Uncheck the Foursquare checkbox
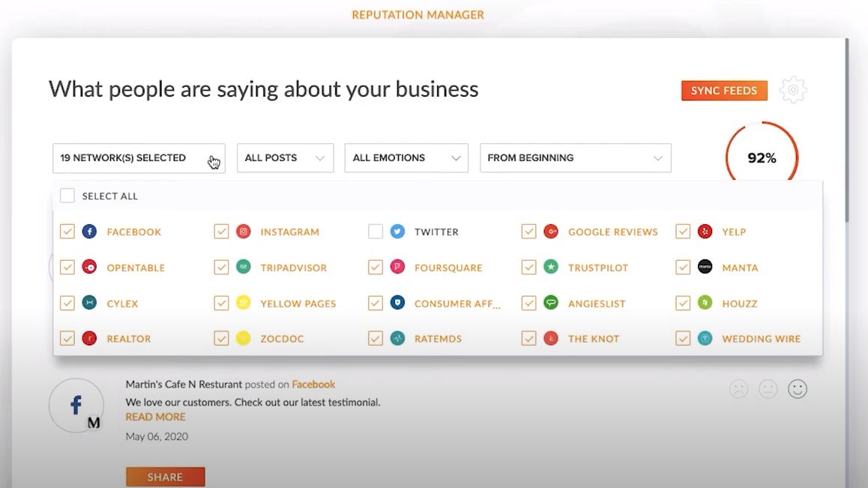This screenshot has width=868, height=488. (x=376, y=268)
